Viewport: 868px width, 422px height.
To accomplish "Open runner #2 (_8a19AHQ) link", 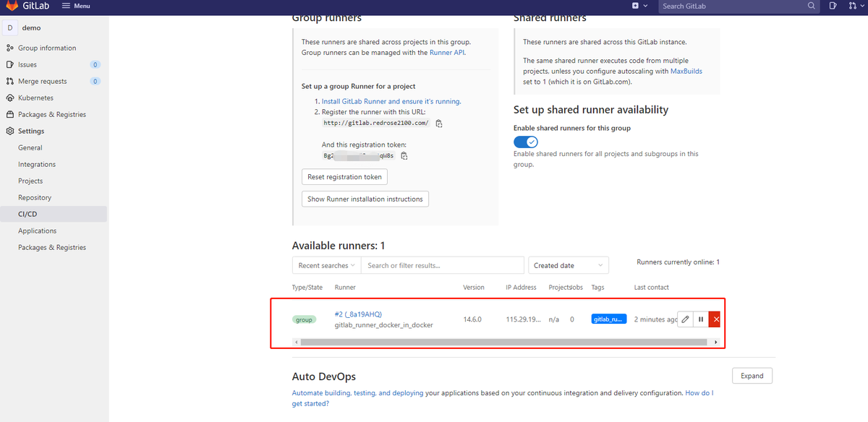I will coord(358,314).
